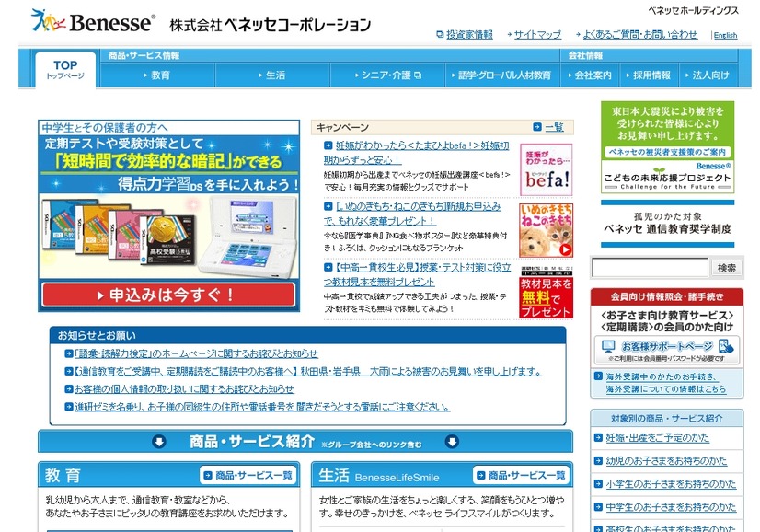The width and height of the screenshot is (760, 532).
Task: Select the TOP トップページ tab
Action: (x=65, y=69)
